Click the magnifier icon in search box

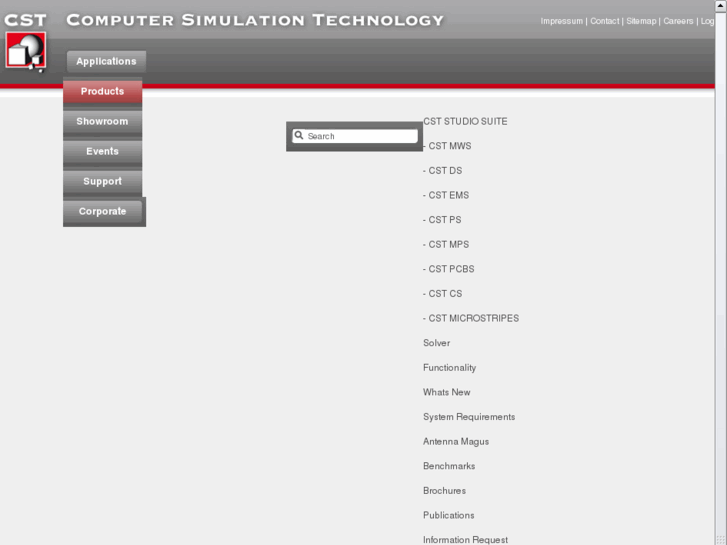(x=299, y=135)
